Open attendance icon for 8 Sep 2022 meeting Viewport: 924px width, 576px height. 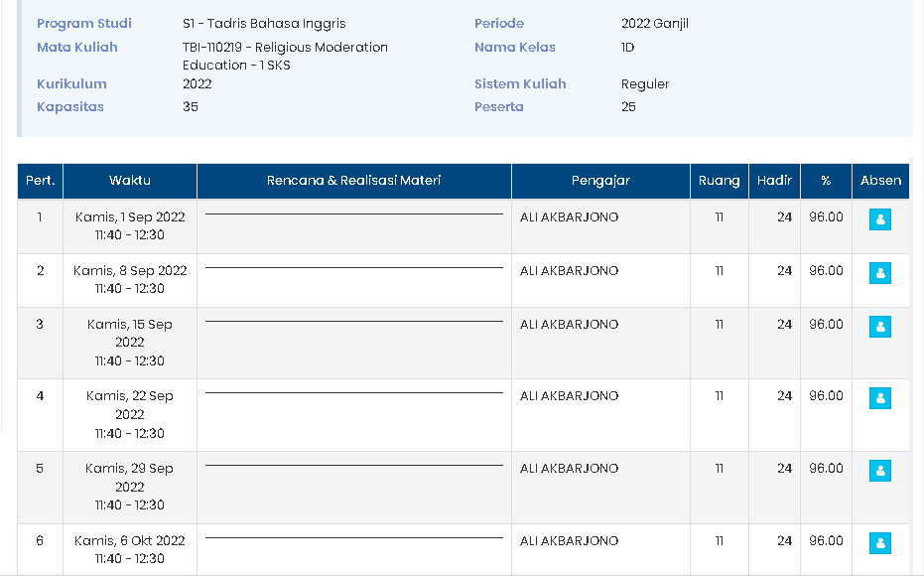click(879, 273)
